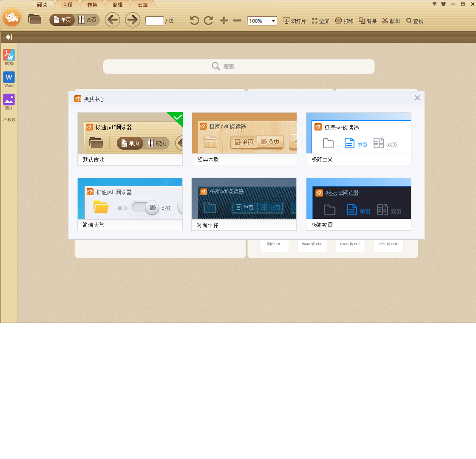Print the document (打印)
This screenshot has width=476, height=459.
pyautogui.click(x=344, y=21)
